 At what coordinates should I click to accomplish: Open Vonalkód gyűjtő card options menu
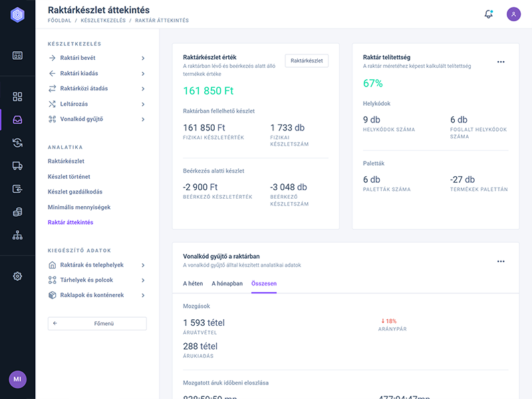(x=501, y=261)
